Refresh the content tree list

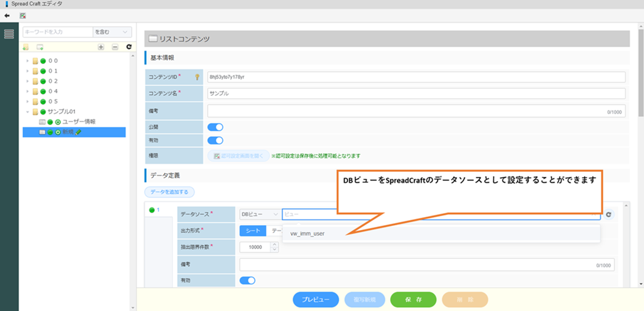[x=129, y=47]
